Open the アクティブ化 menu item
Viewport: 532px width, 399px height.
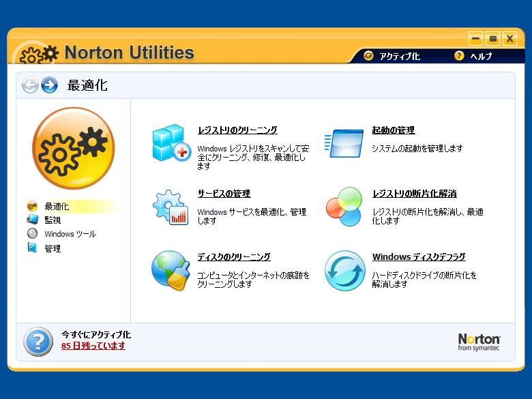[400, 57]
